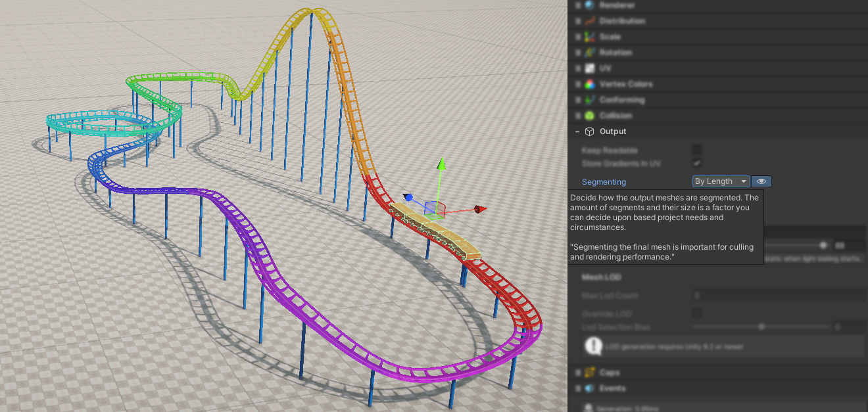Click the Rotation section icon

point(589,53)
